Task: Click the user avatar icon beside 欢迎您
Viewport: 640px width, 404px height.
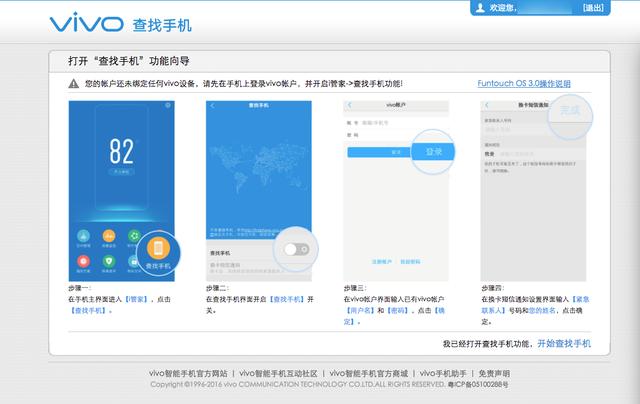Action: 480,8
